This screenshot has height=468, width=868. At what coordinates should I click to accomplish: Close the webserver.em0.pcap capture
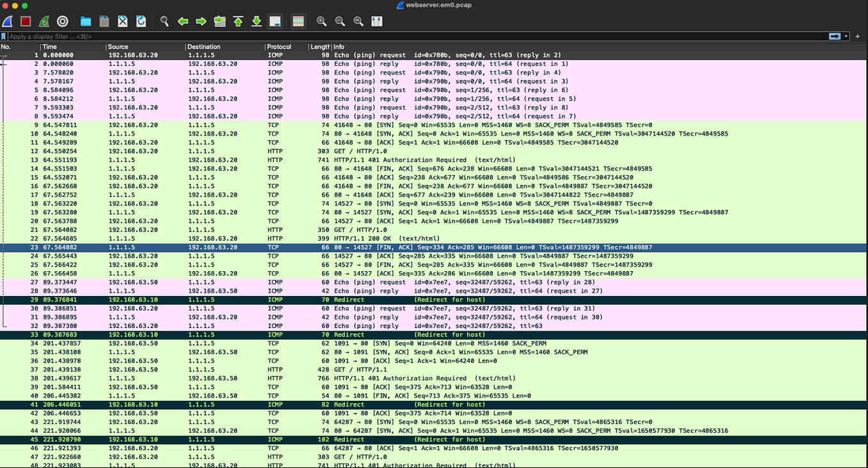point(121,21)
